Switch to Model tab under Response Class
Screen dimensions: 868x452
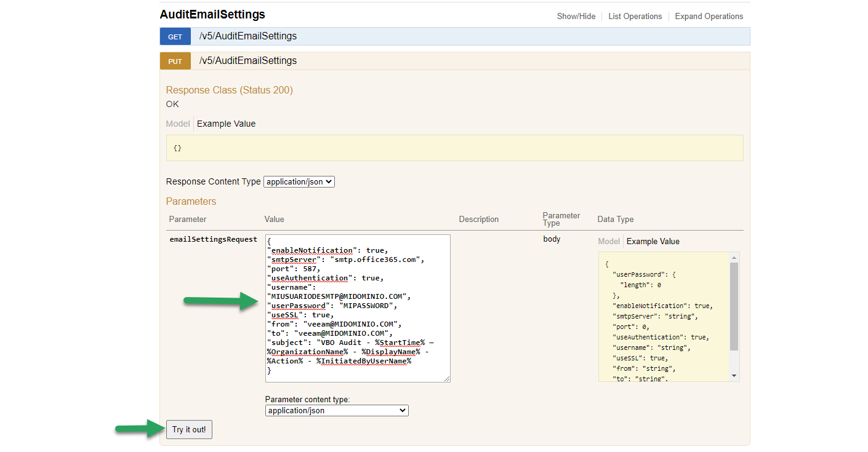pos(178,124)
